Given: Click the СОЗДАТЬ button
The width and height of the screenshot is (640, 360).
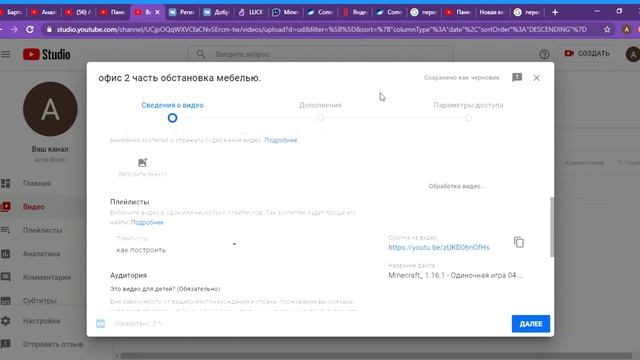Looking at the screenshot, I should pos(587,53).
